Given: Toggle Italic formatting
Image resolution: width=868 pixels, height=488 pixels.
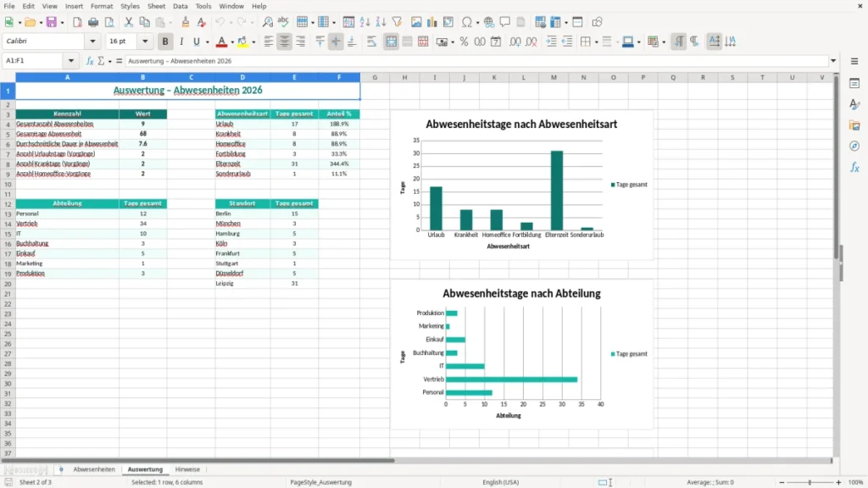Looking at the screenshot, I should click(181, 42).
